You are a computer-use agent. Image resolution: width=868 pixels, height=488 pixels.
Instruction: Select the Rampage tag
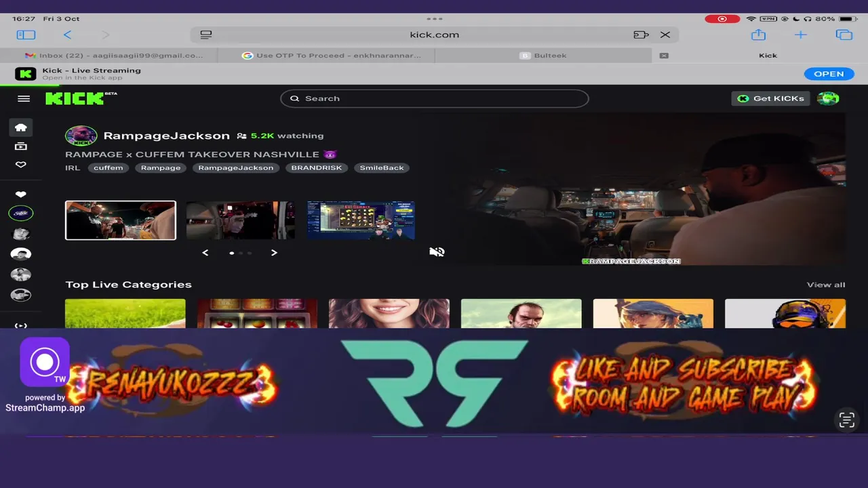pos(161,167)
